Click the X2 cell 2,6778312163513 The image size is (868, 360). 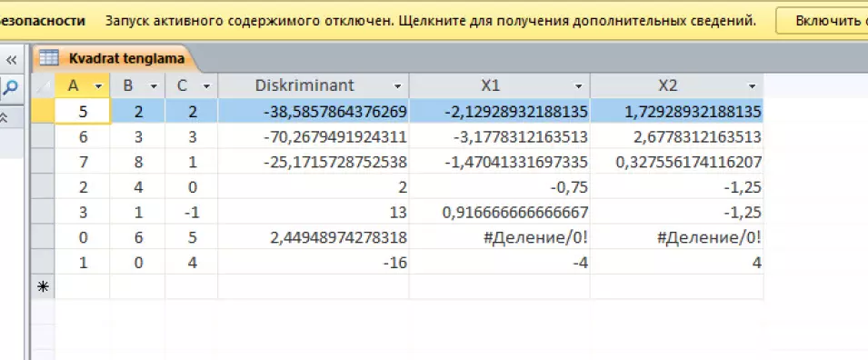coord(677,136)
